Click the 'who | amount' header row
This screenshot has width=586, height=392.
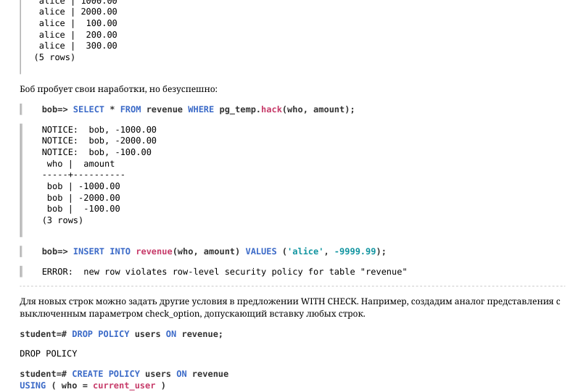[81, 164]
